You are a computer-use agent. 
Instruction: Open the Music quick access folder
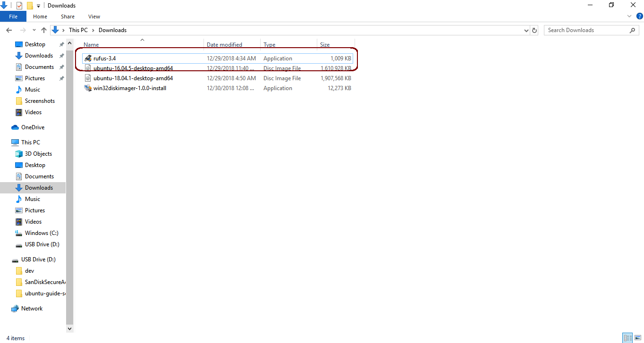pyautogui.click(x=32, y=90)
